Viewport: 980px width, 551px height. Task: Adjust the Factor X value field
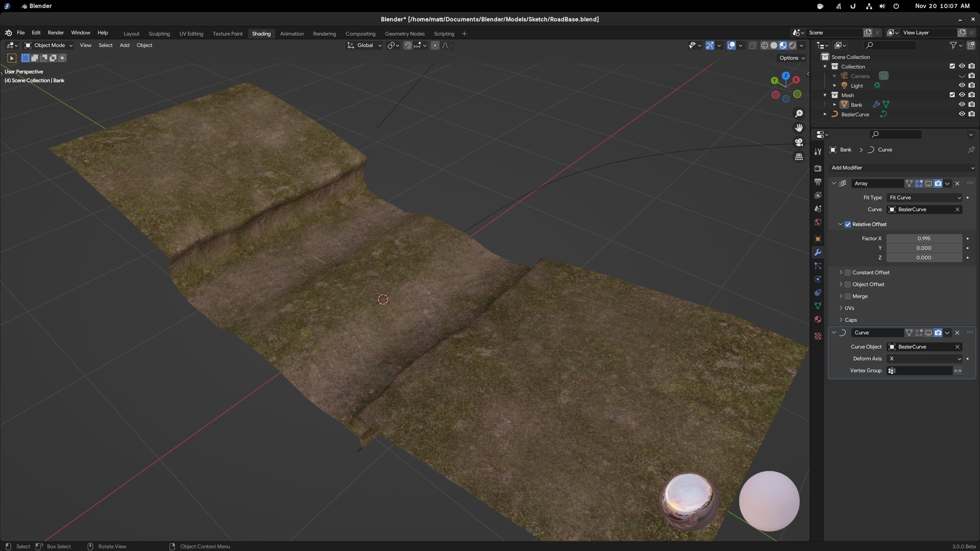(924, 238)
